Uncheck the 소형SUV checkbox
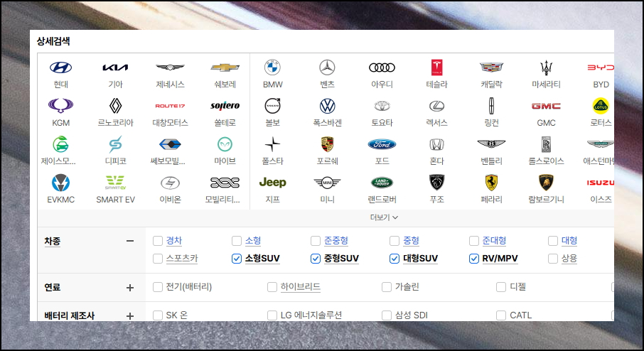The width and height of the screenshot is (644, 351). click(237, 258)
